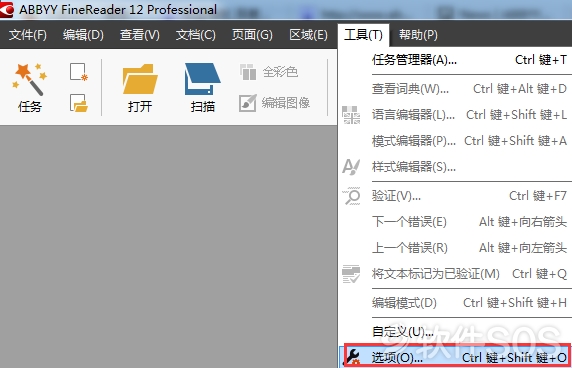Select 任务管理器(A)... menu entry
The width and height of the screenshot is (572, 368).
tap(455, 59)
